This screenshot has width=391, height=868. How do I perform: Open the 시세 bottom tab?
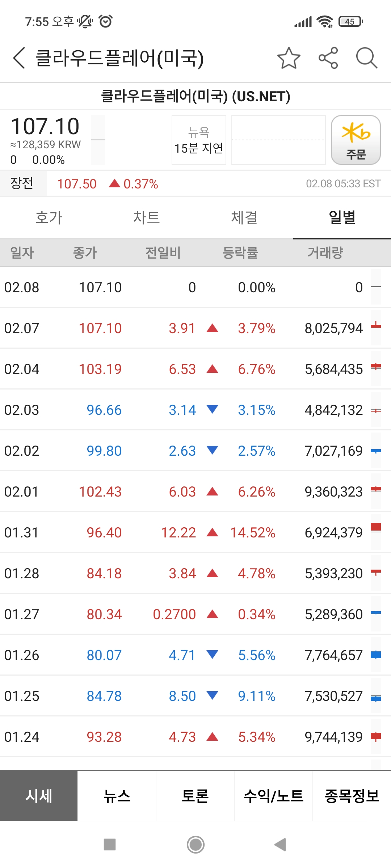(x=39, y=796)
